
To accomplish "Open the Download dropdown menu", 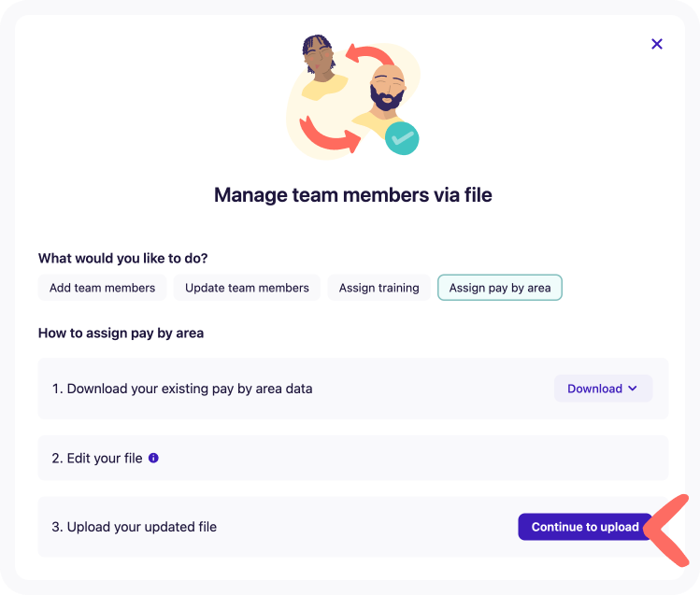I will [x=603, y=389].
